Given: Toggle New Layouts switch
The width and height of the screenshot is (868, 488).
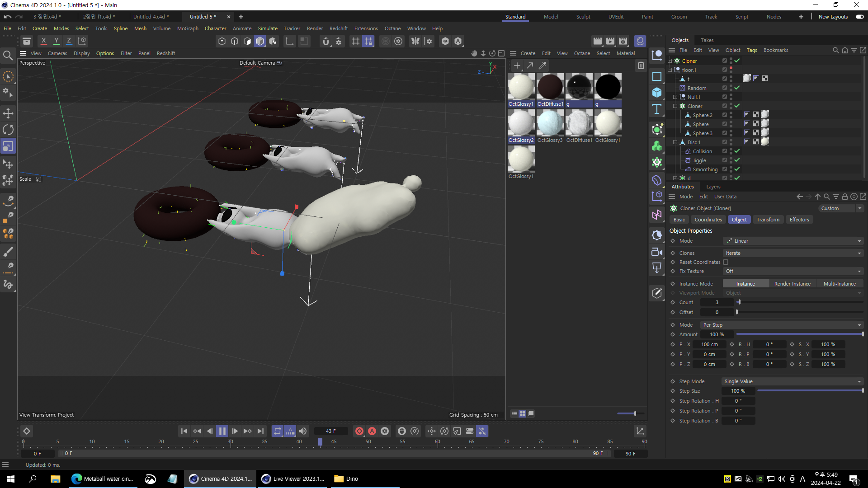Looking at the screenshot, I should coord(860,17).
